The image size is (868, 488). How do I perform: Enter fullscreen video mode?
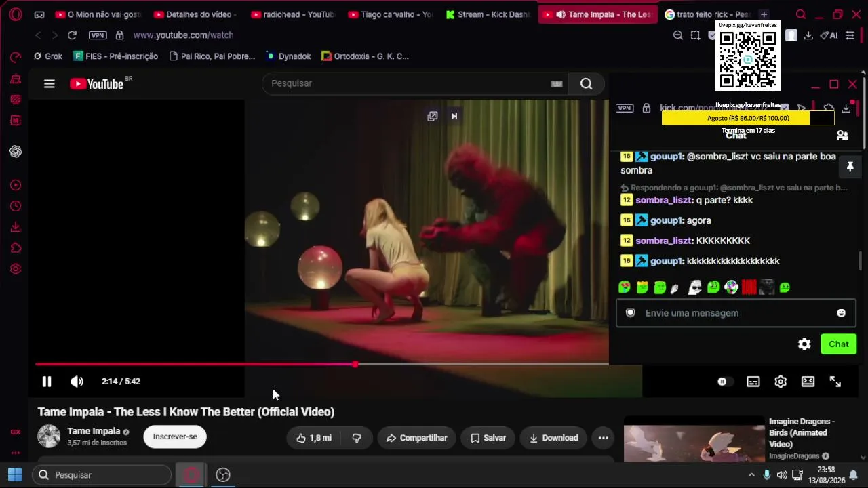coord(835,382)
